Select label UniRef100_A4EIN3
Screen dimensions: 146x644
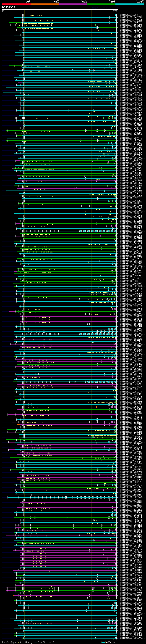click(131, 125)
